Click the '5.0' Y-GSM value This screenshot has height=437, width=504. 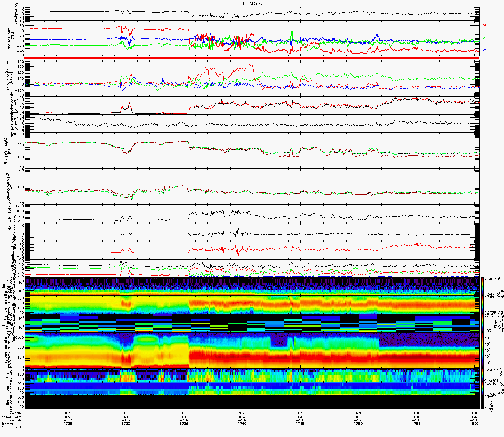pyautogui.click(x=68, y=417)
